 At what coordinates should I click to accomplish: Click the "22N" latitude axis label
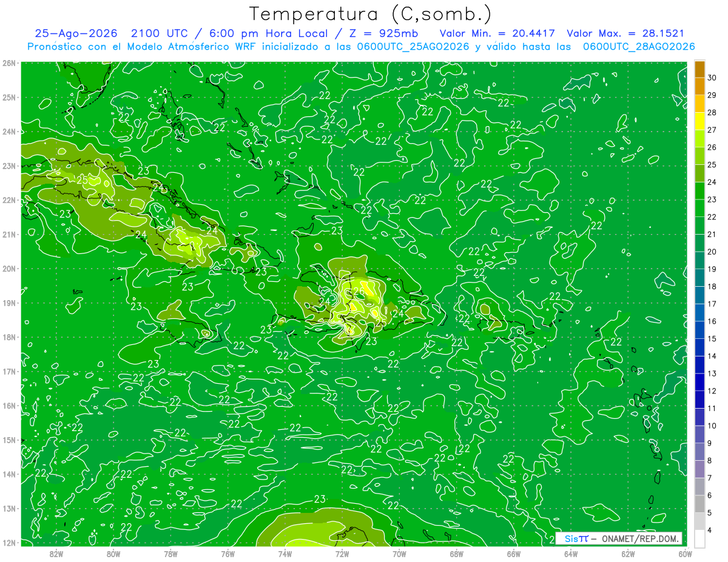pyautogui.click(x=10, y=200)
